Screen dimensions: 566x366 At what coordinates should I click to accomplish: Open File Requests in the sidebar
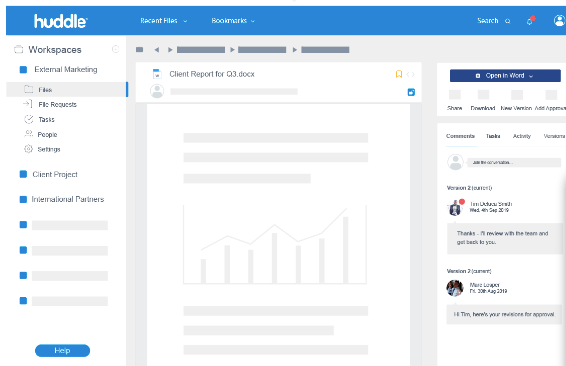click(x=57, y=105)
